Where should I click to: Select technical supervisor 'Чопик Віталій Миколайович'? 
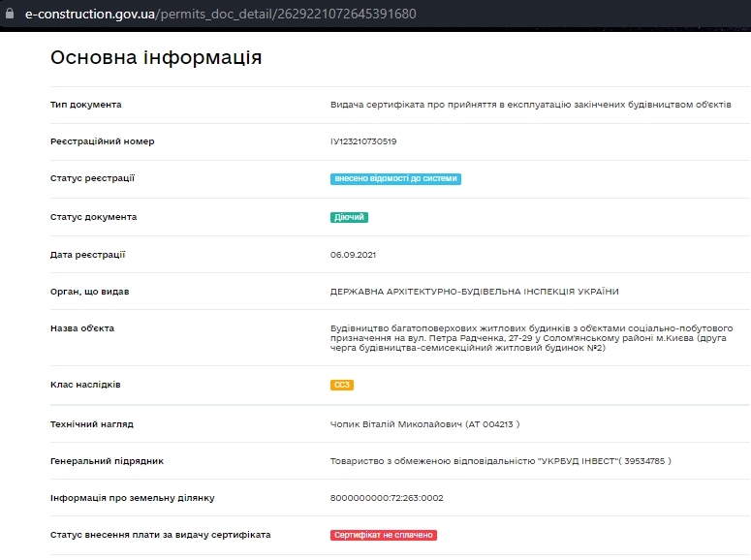point(395,424)
